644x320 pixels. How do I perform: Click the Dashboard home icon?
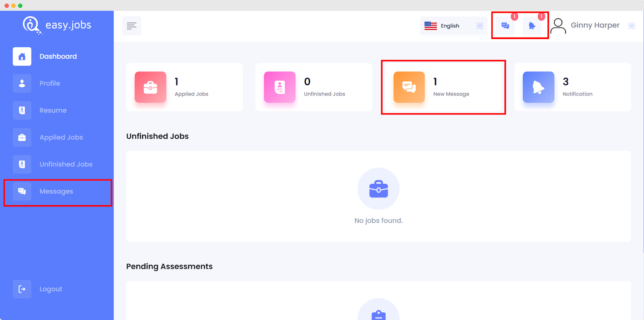(x=22, y=56)
